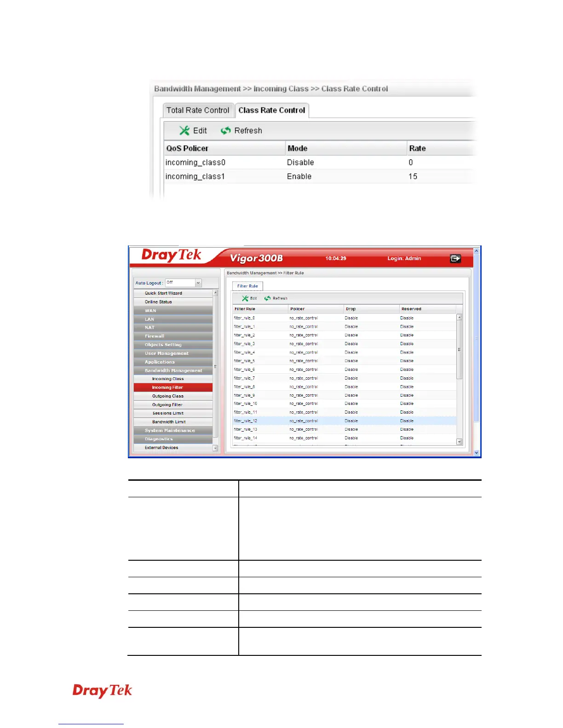Screen dimensions: 563x728
Task: Select the filter_rule_7 row
Action: click(x=345, y=378)
